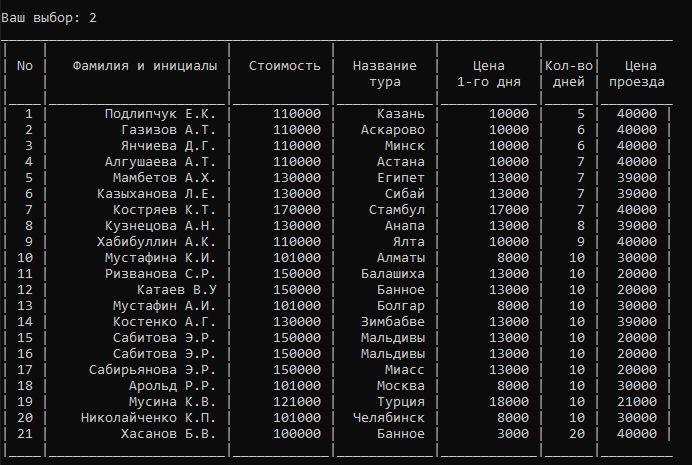
Task: Click the name 'Янчиева Д.Г.'
Action: (x=169, y=146)
